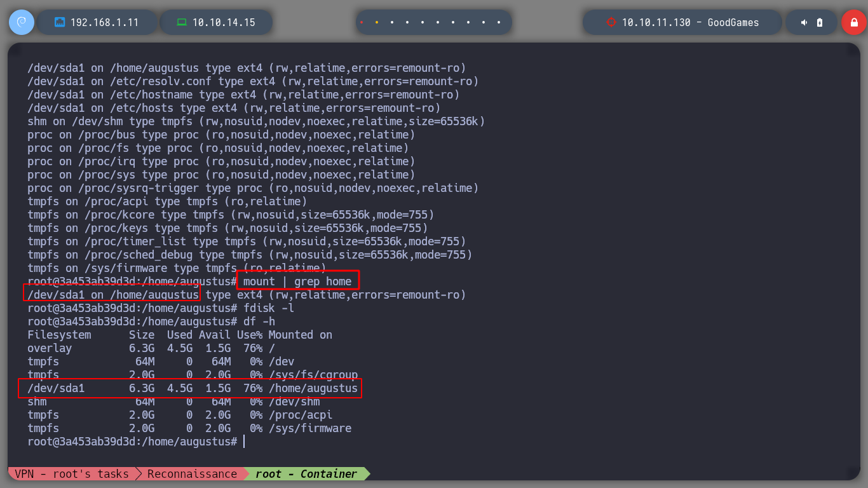
Task: Click the 'tmpfs on /proc/timer_list' line
Action: coord(247,241)
